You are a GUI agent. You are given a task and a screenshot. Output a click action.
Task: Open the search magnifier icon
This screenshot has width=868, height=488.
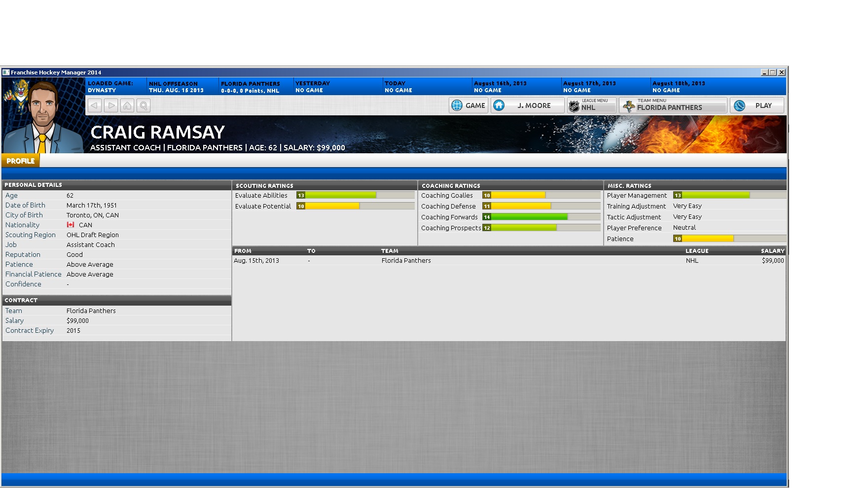click(x=144, y=105)
